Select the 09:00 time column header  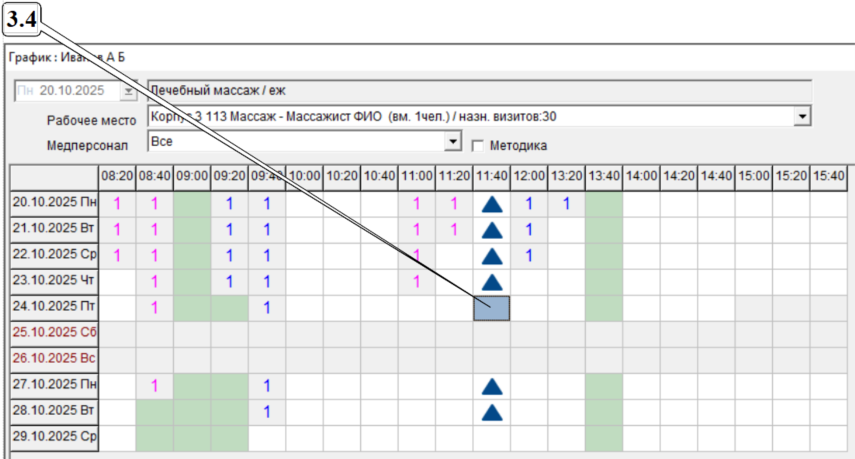click(192, 176)
